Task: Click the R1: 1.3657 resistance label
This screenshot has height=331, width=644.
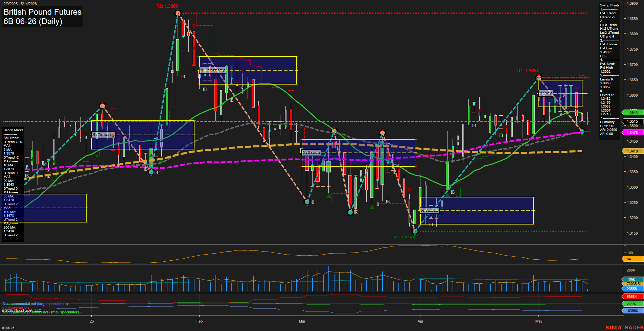Action: point(528,71)
